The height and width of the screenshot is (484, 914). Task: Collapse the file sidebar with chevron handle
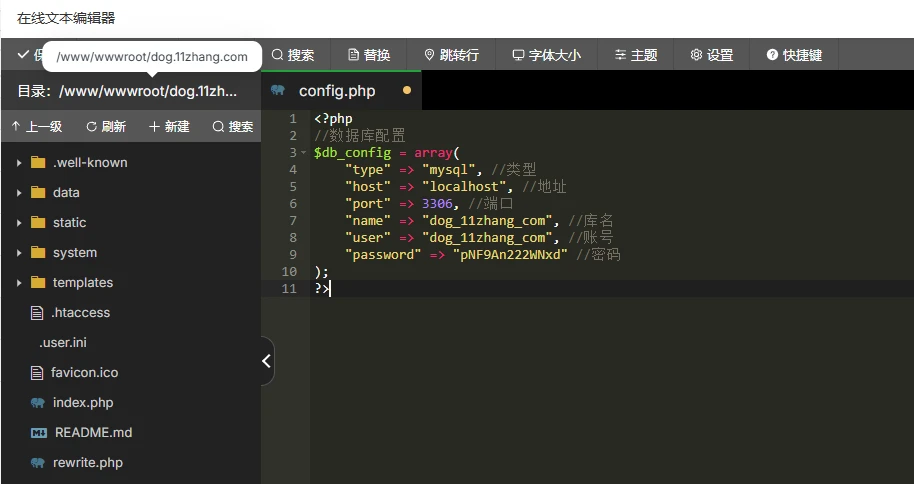[x=267, y=361]
